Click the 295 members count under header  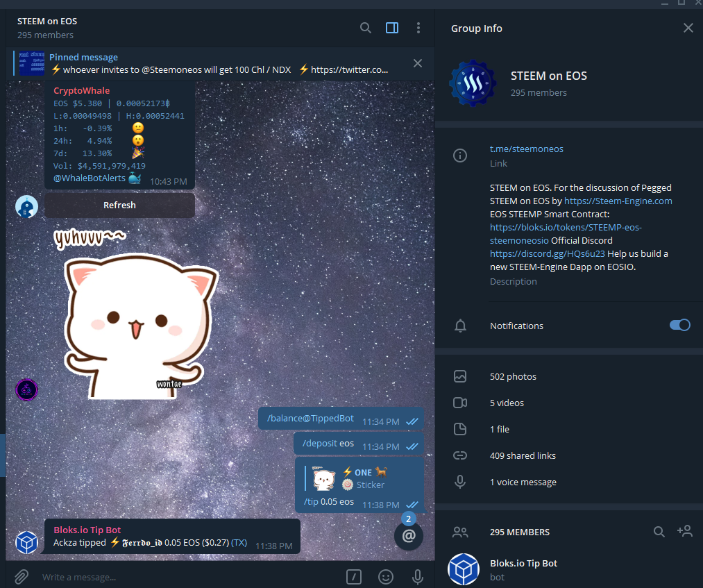pos(45,35)
